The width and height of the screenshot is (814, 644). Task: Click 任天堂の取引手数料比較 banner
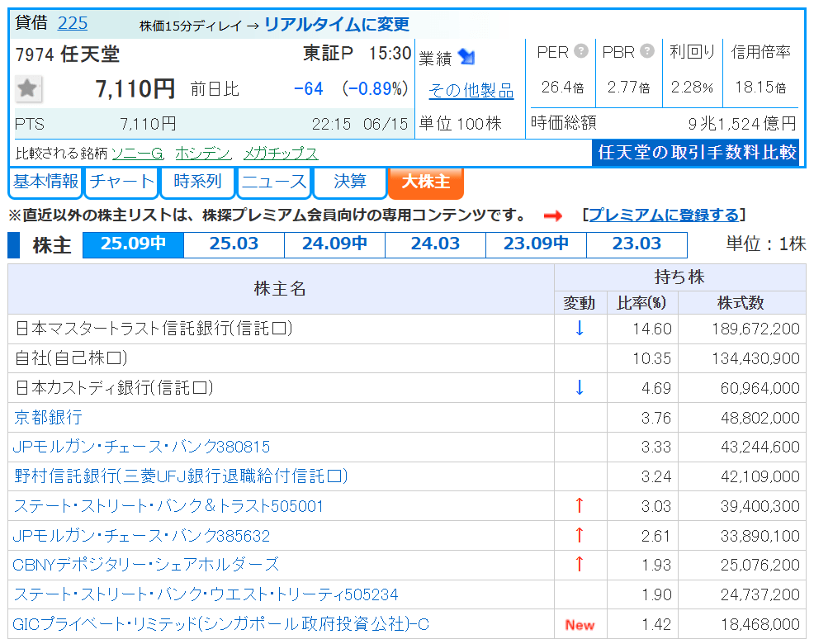click(x=696, y=152)
